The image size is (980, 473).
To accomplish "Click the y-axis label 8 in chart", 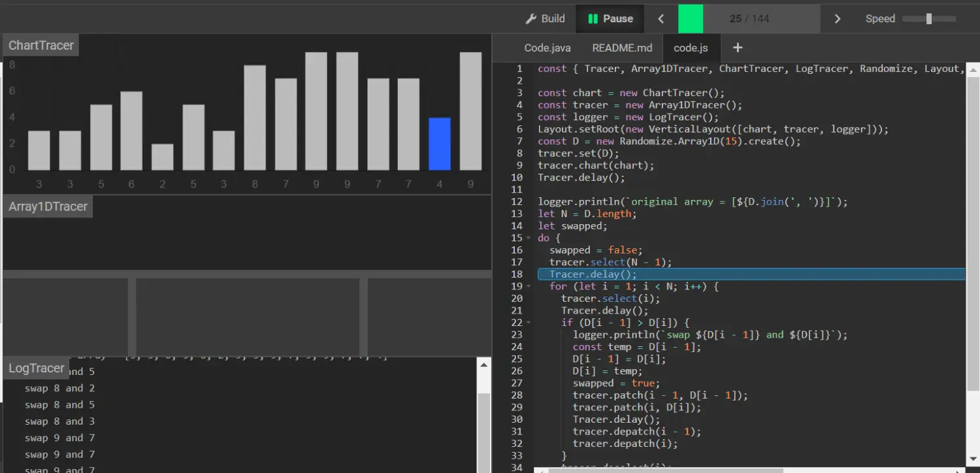I will point(12,65).
